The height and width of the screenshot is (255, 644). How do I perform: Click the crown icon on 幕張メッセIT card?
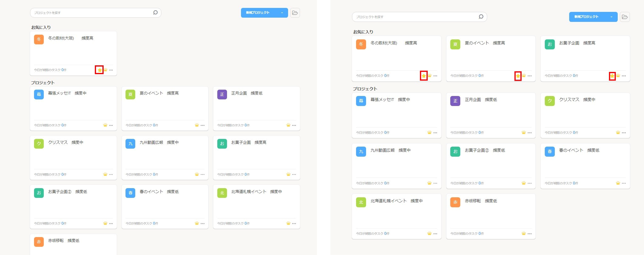105,125
